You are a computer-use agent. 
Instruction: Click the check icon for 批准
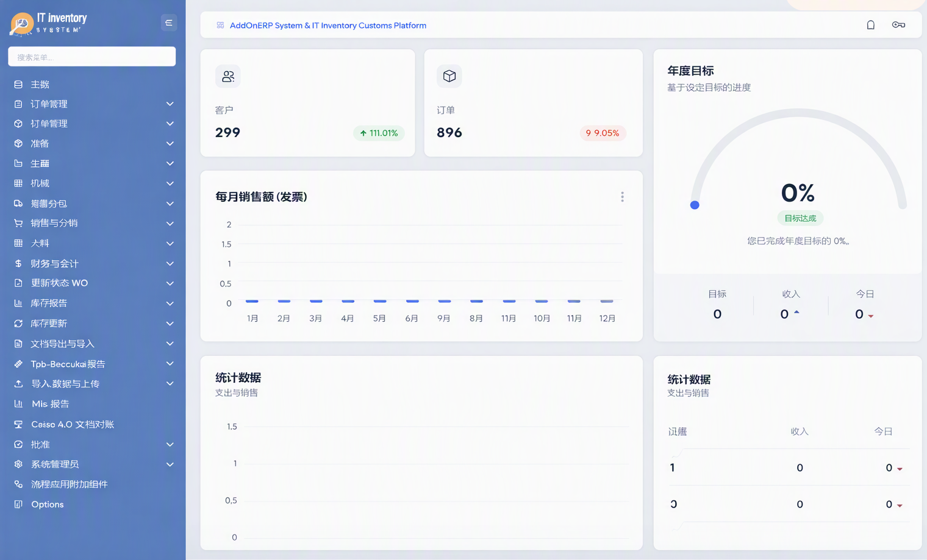point(18,444)
